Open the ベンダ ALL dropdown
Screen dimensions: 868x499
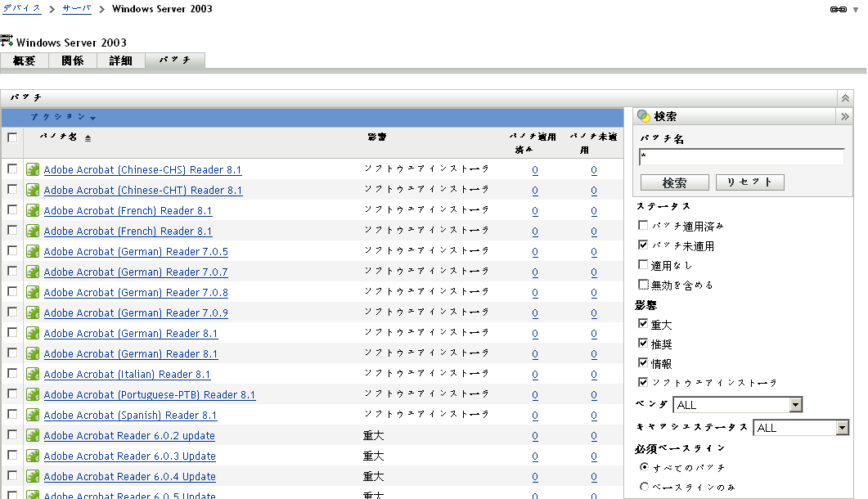(794, 404)
